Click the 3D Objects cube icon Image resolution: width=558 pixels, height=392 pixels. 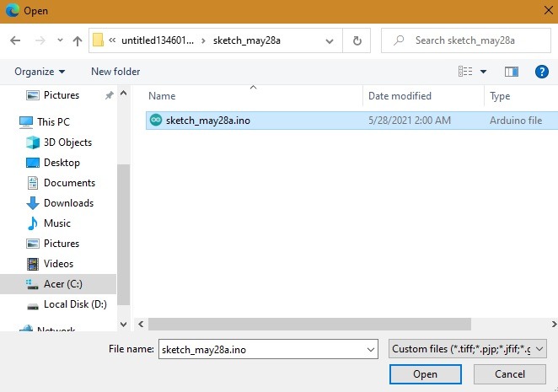click(33, 142)
